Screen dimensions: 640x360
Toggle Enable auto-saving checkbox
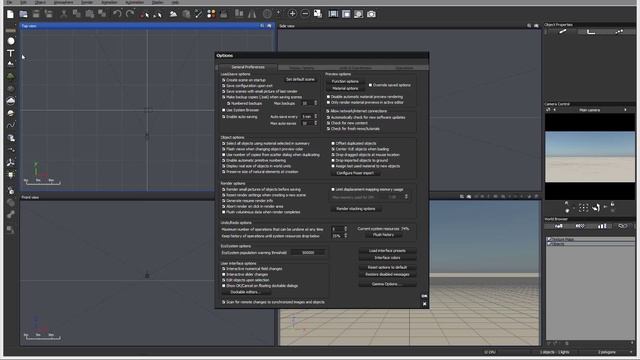tap(224, 117)
